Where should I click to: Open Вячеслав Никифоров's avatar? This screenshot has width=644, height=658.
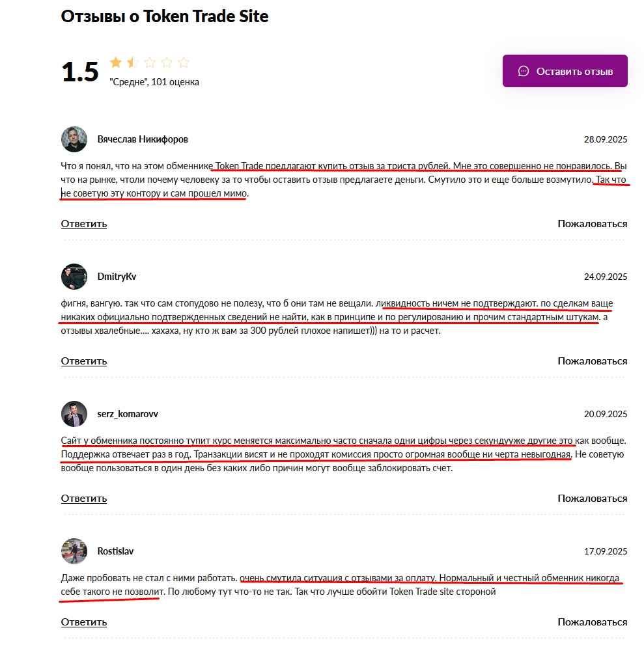tap(74, 139)
